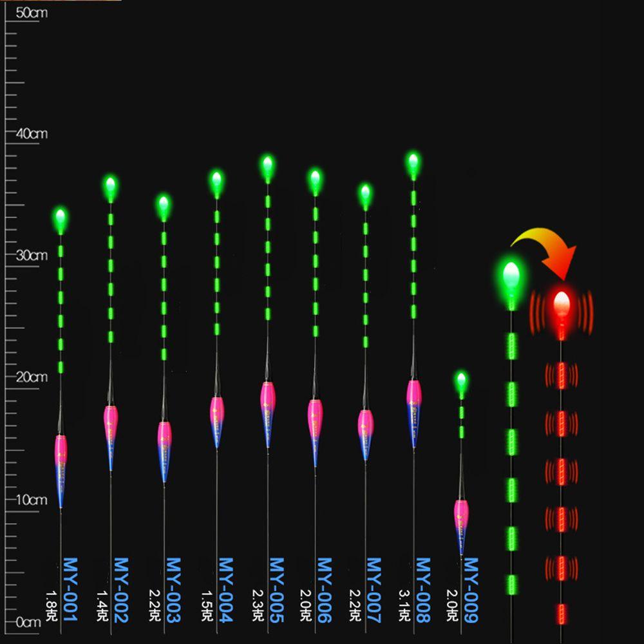Select the MY-006 model label
Viewport: 644px width, 644px height.
[324, 591]
